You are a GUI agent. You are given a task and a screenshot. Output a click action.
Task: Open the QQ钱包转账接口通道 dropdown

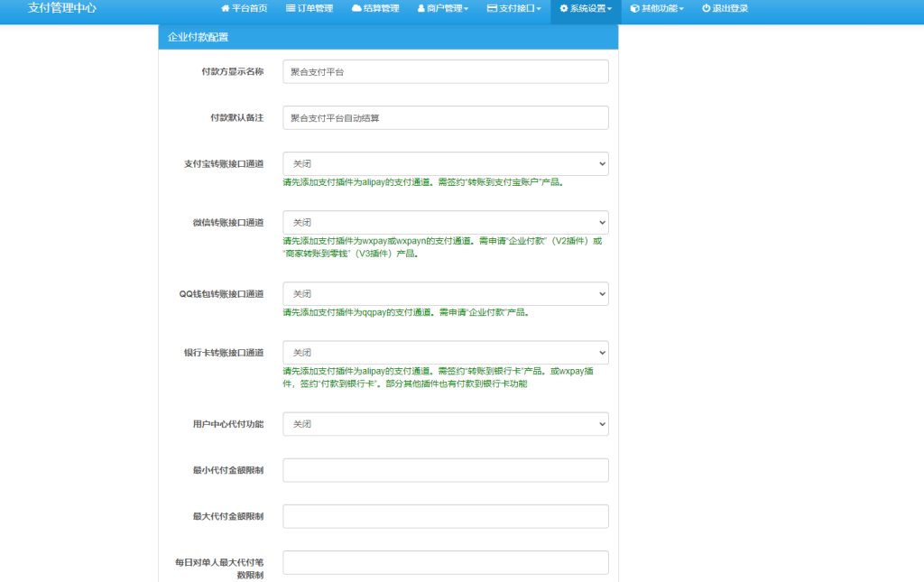tap(446, 294)
